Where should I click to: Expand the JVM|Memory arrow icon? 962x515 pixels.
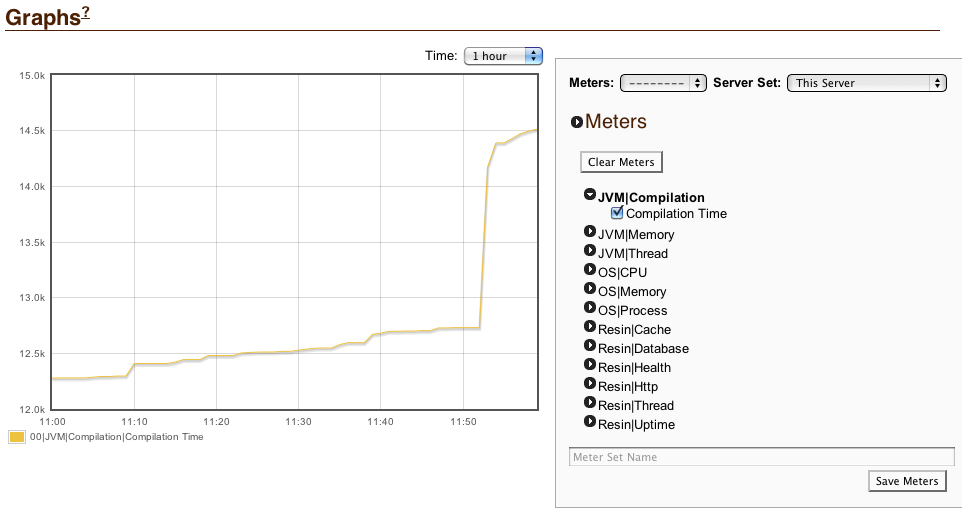pyautogui.click(x=590, y=233)
